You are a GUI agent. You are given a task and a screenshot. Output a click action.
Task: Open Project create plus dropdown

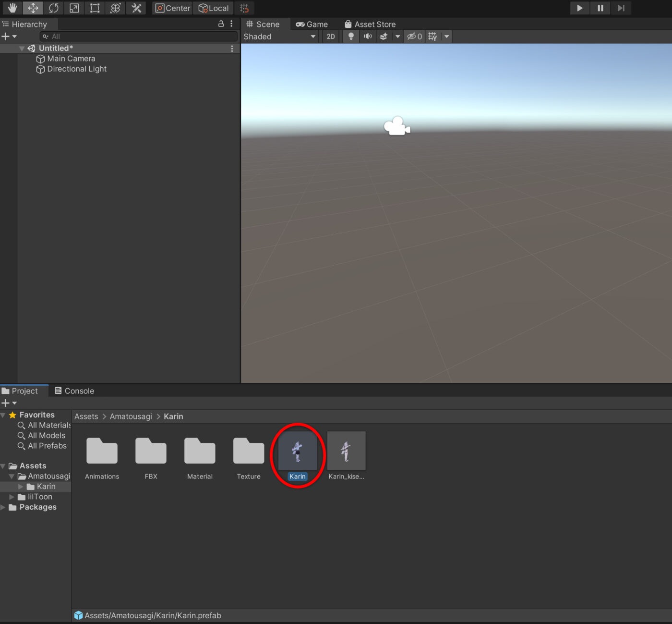9,403
